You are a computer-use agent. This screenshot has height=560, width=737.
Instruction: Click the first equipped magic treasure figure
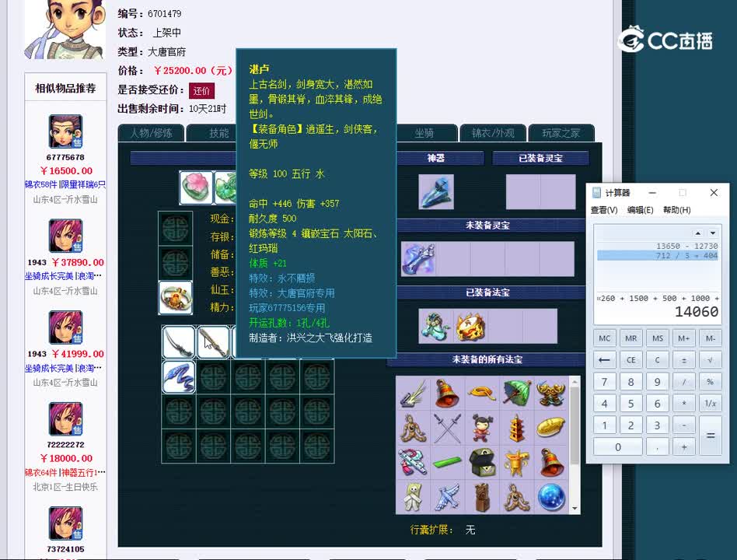coord(435,326)
